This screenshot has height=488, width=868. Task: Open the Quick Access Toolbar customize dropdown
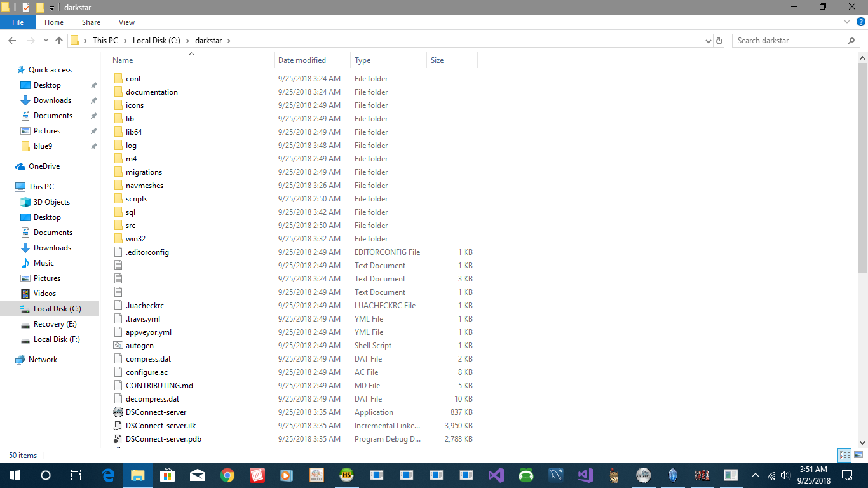point(52,8)
